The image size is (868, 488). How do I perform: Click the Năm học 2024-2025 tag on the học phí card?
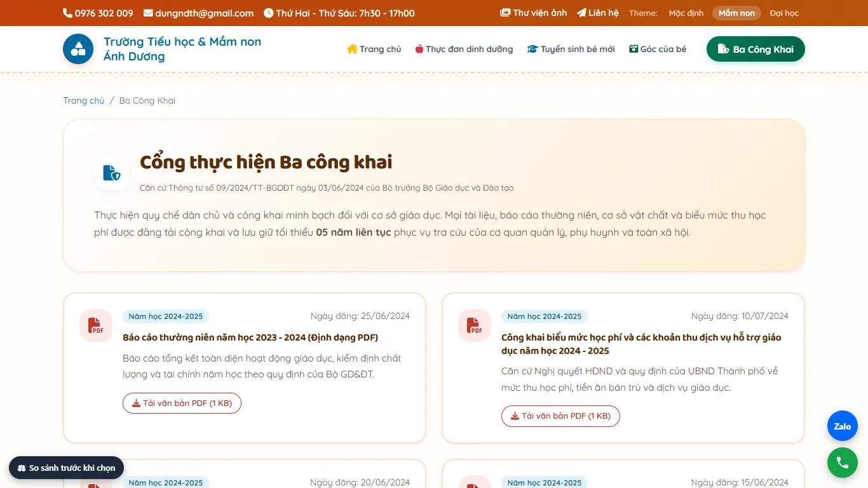point(545,316)
